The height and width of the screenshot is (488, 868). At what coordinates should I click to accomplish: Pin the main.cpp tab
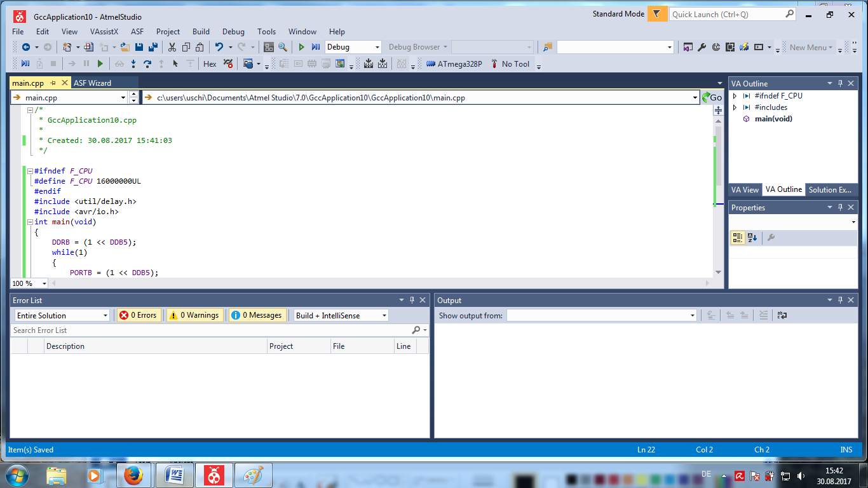[x=53, y=83]
